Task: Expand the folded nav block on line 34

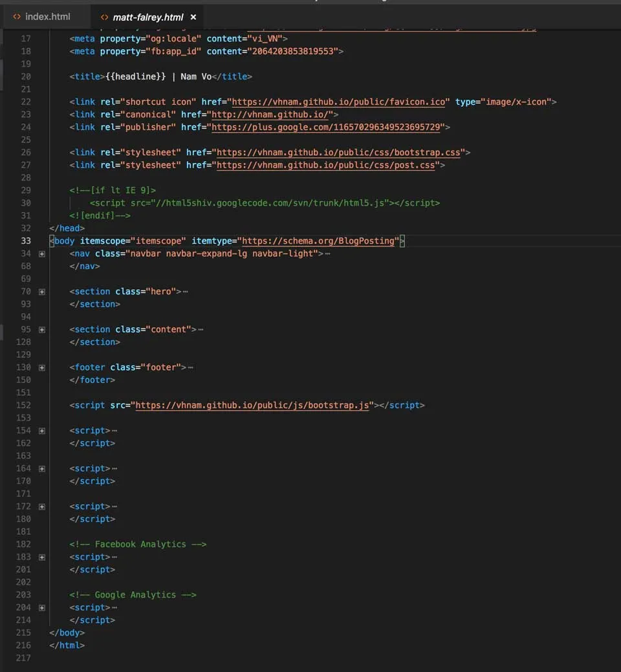Action: 42,254
